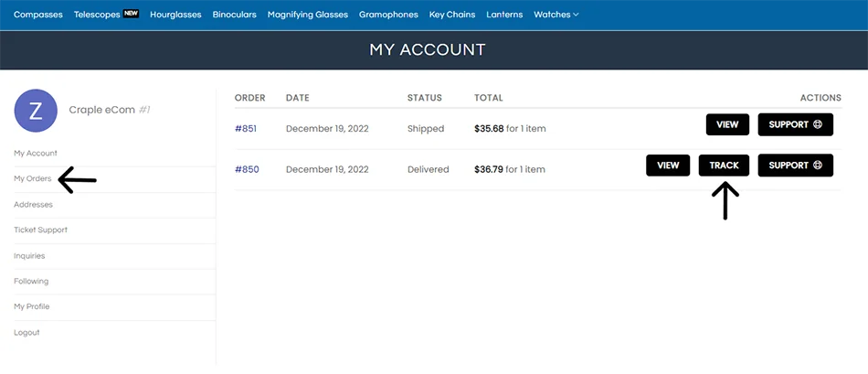Image resolution: width=868 pixels, height=374 pixels.
Task: Track the delivered order #850
Action: 724,166
